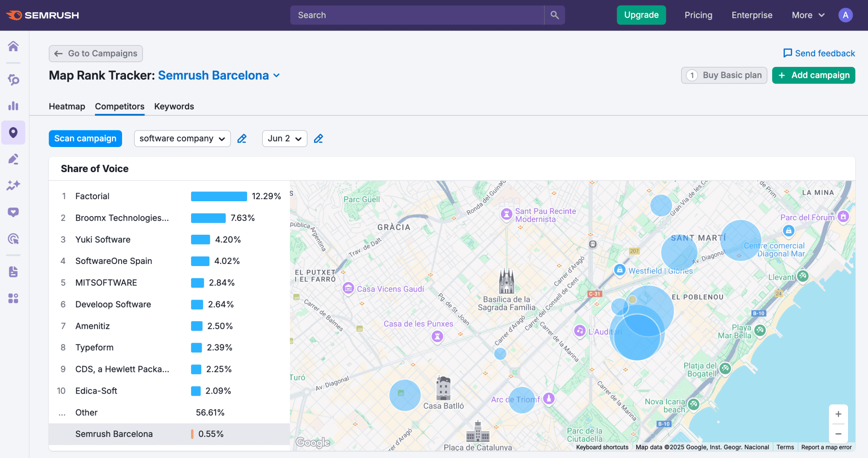
Task: Open the Home icon in the sidebar
Action: [13, 47]
